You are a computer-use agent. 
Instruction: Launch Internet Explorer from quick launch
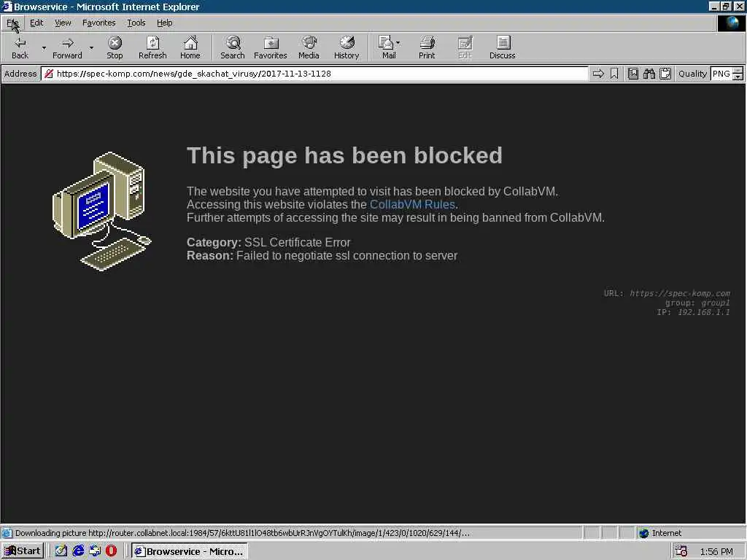click(x=78, y=551)
